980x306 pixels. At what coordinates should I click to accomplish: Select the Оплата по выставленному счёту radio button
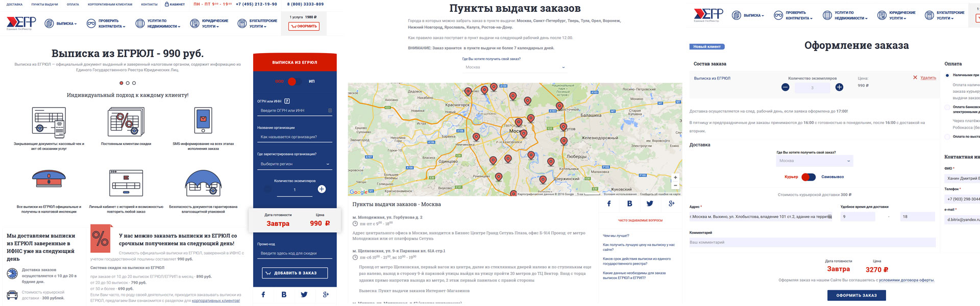click(947, 137)
